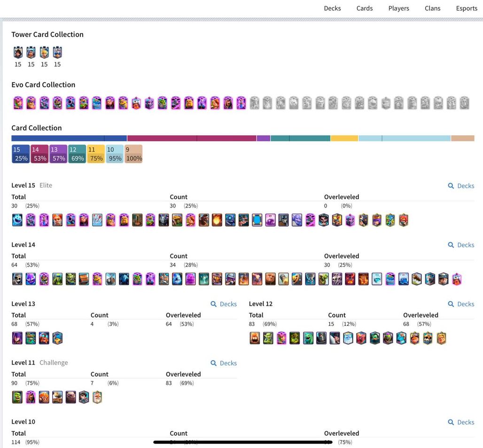
Task: Select the Hog Rider card in Level 15
Action: [x=203, y=220]
